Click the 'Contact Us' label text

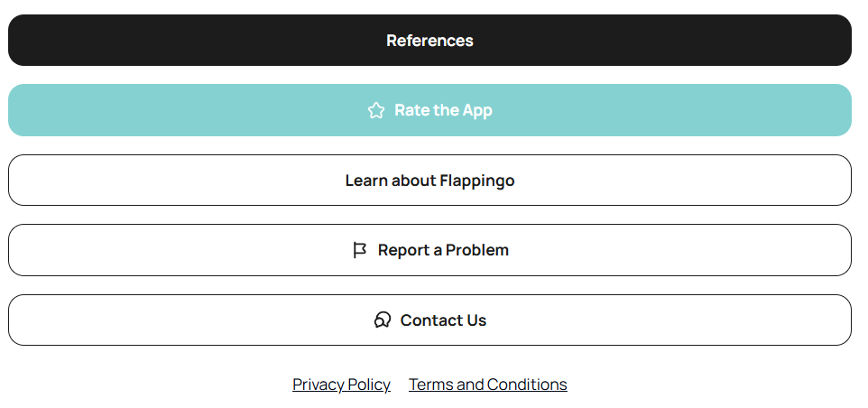443,320
